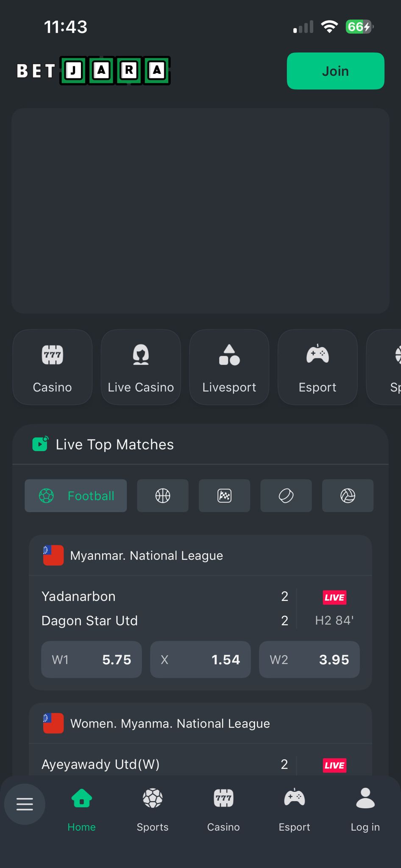Image resolution: width=401 pixels, height=868 pixels.
Task: Select the racing checkered flag sport filter
Action: 224,495
